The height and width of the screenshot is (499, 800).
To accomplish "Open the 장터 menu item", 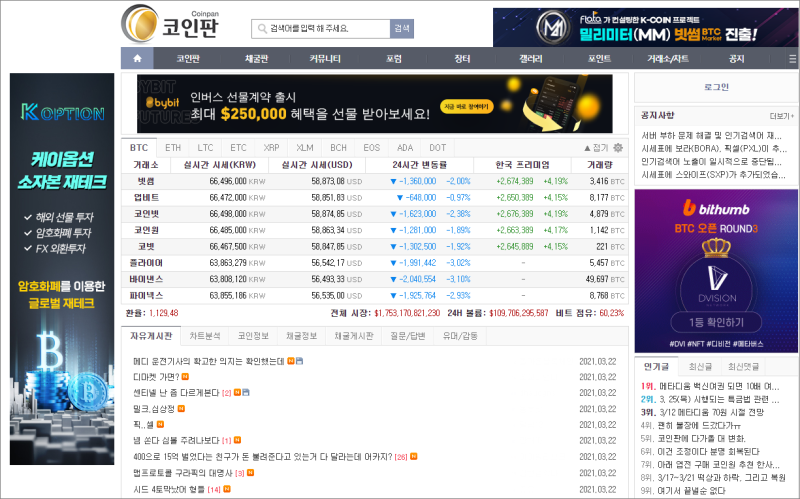I will tap(462, 59).
